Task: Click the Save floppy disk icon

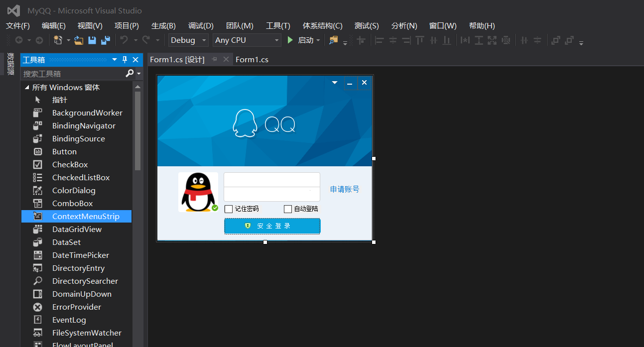Action: point(92,40)
